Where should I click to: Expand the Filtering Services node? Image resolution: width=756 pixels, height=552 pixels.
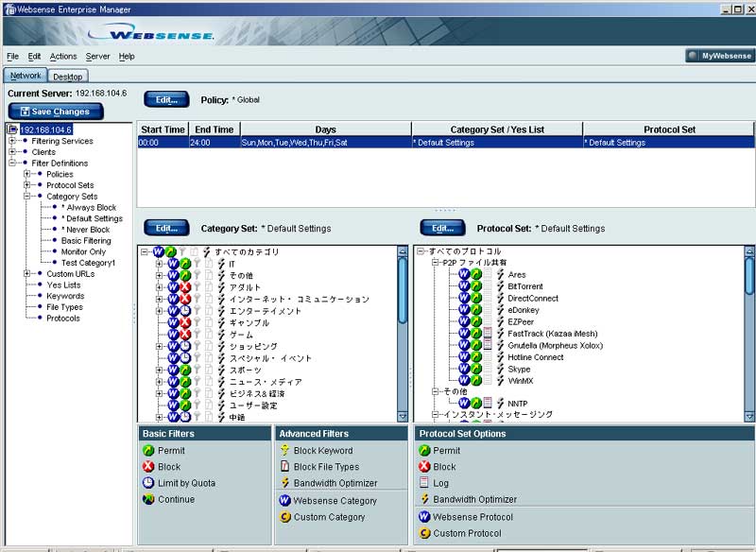(x=12, y=141)
